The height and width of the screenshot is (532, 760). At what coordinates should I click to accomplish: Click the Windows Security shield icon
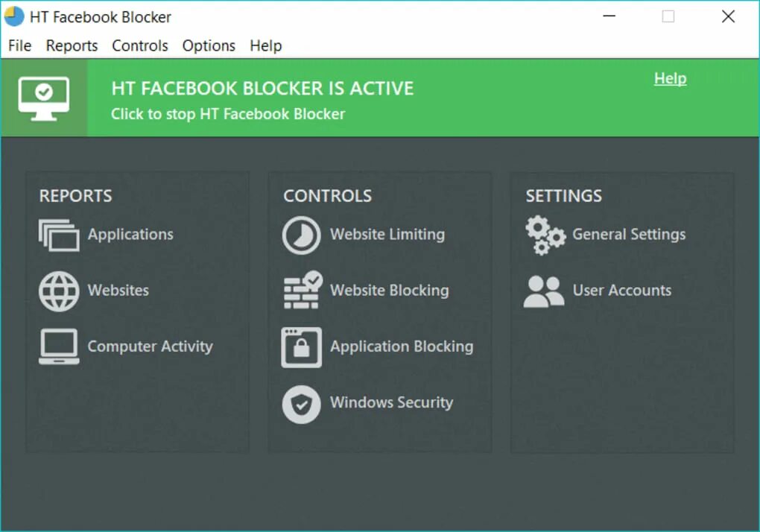[x=301, y=404]
